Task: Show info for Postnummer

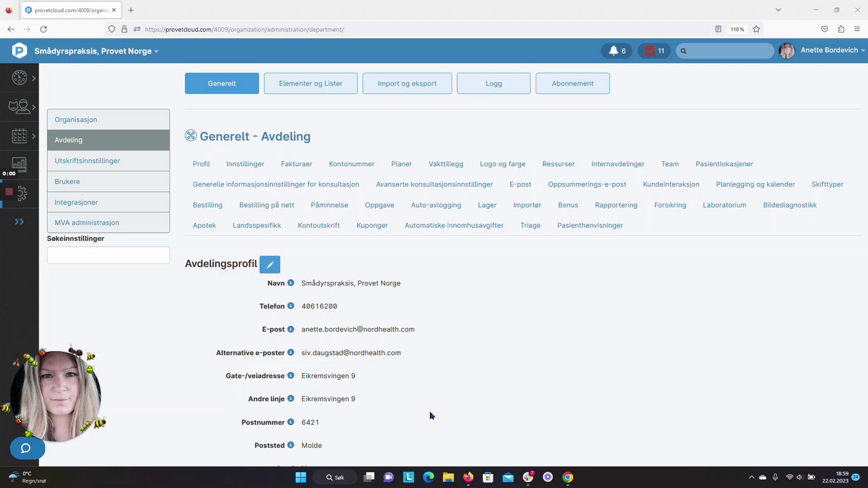Action: 290,422
